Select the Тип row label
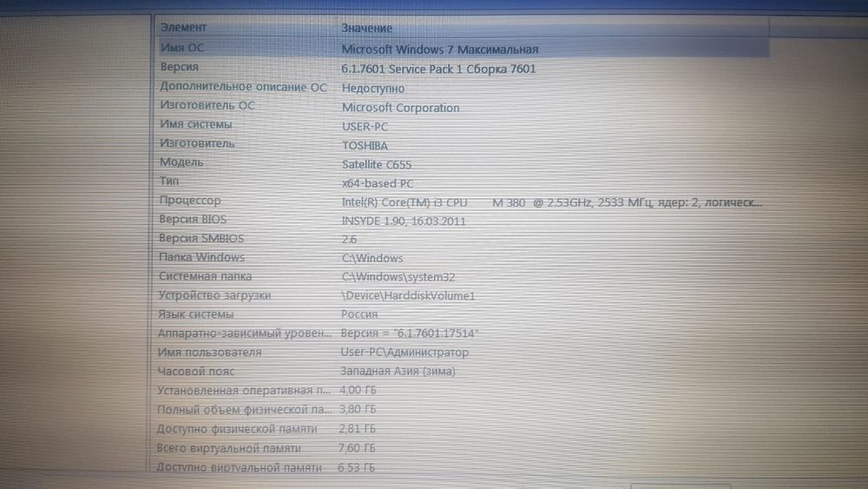Screen dimensions: 868x489 tap(169, 181)
